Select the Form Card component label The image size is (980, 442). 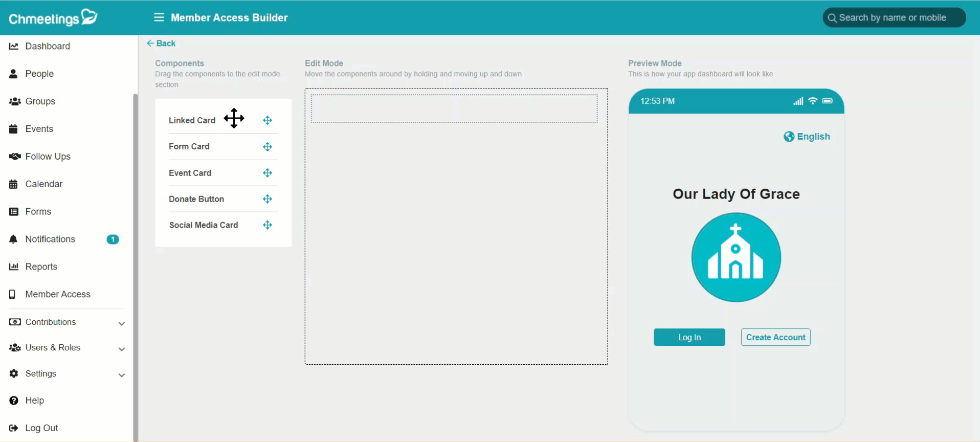point(189,147)
